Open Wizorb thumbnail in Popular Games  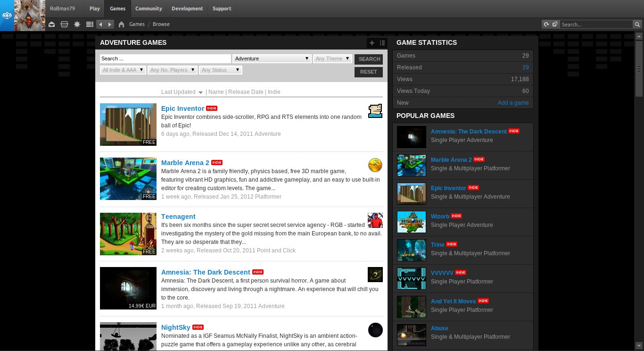(x=412, y=222)
